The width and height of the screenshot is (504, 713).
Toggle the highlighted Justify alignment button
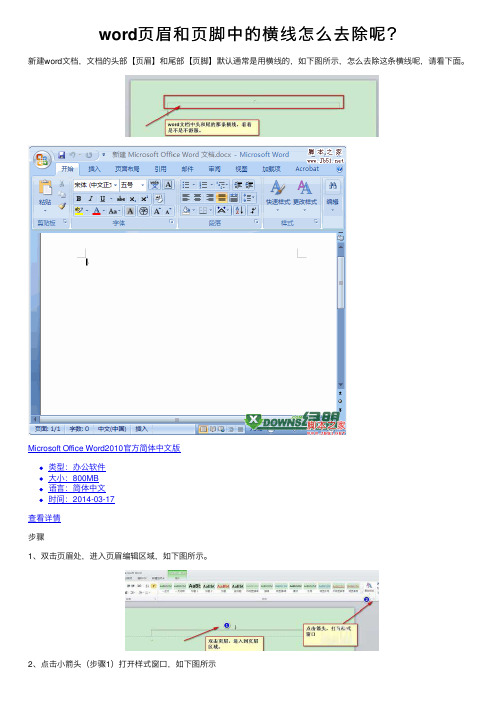(222, 197)
